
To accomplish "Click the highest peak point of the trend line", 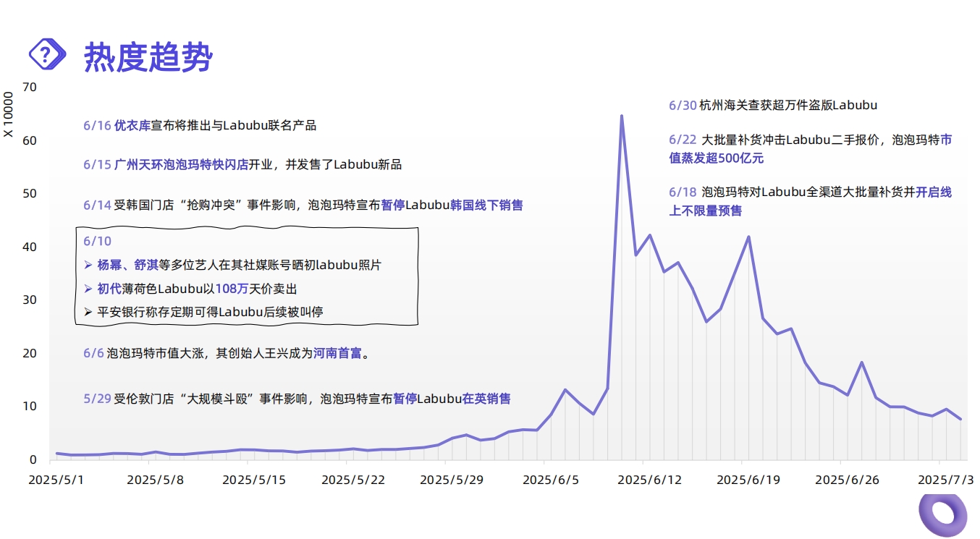I will tap(622, 116).
